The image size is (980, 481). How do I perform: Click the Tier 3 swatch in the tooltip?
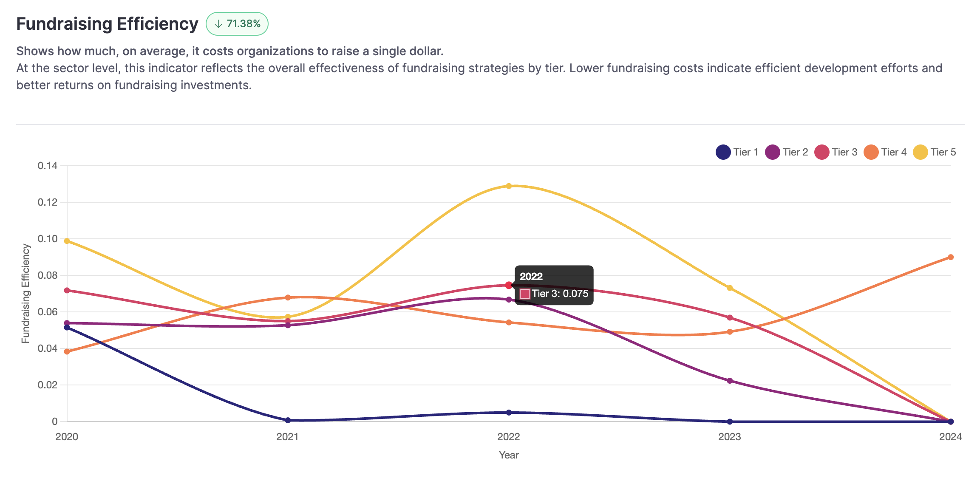tap(525, 294)
